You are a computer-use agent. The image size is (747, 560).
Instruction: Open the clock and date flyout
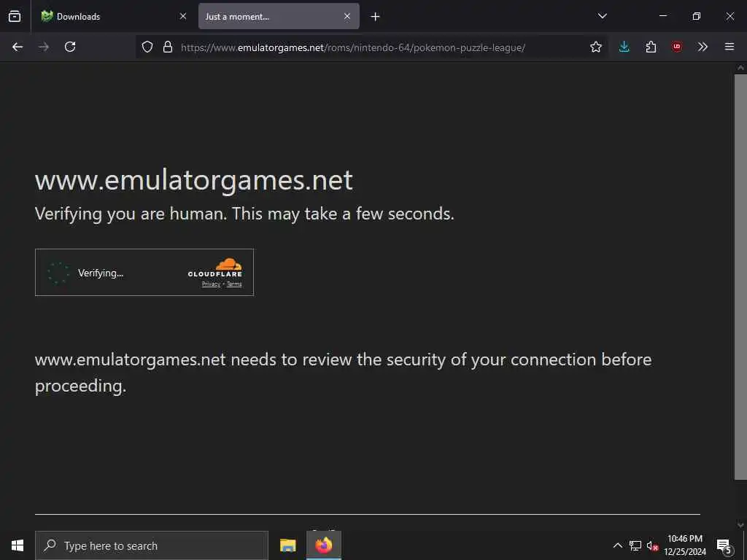685,545
